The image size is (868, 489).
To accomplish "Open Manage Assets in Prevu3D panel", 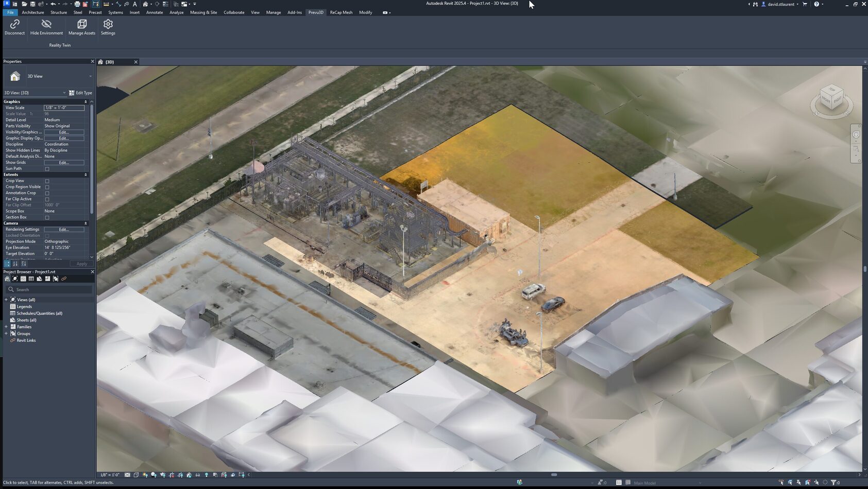I will coord(81,26).
